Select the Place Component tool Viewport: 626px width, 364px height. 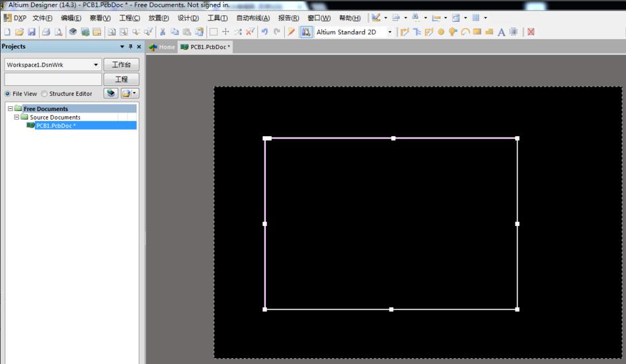(x=514, y=32)
